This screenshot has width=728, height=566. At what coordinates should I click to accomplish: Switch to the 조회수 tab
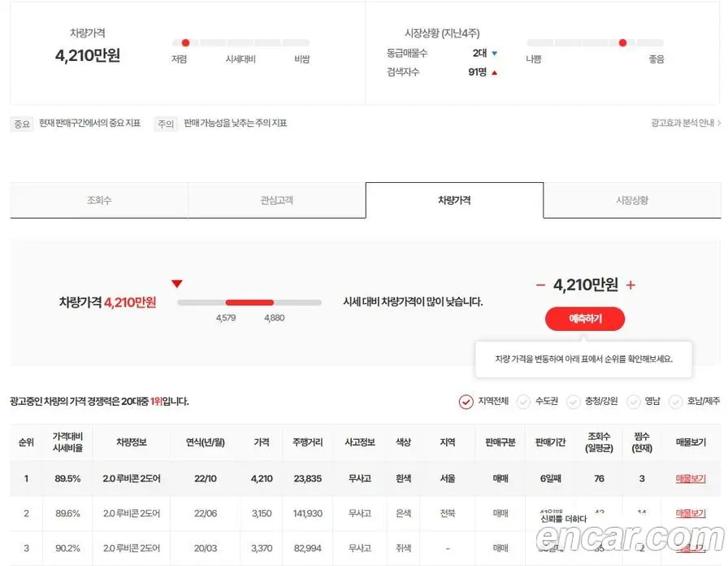(99, 200)
